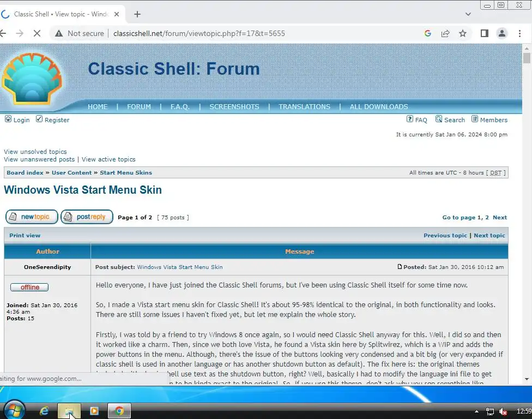Share this page icon

(445, 33)
